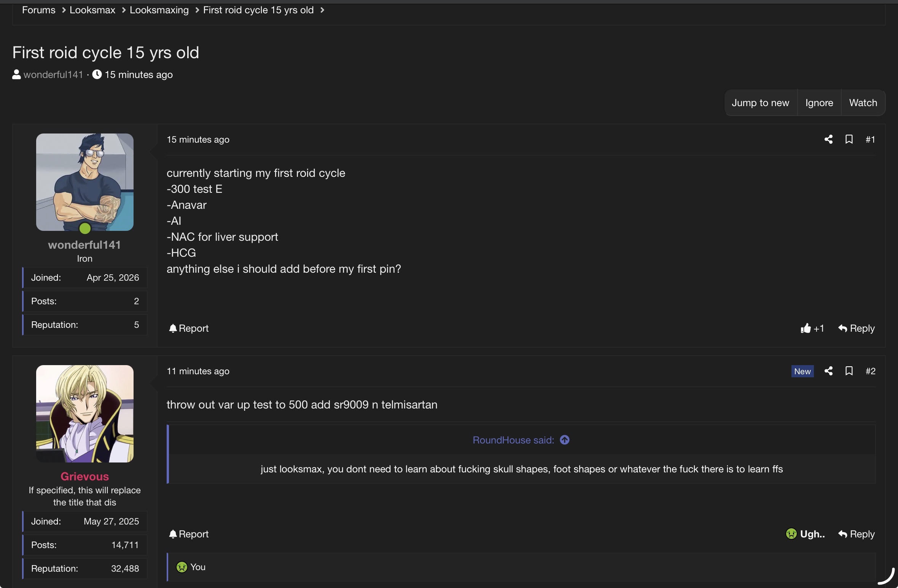The image size is (898, 588).
Task: Report the first post via bell icon
Action: 189,328
